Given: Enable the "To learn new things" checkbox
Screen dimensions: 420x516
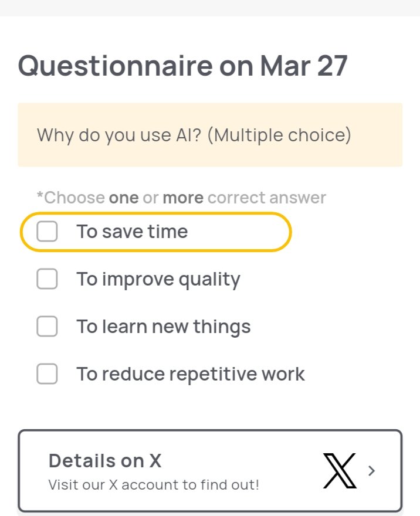Looking at the screenshot, I should coord(47,327).
